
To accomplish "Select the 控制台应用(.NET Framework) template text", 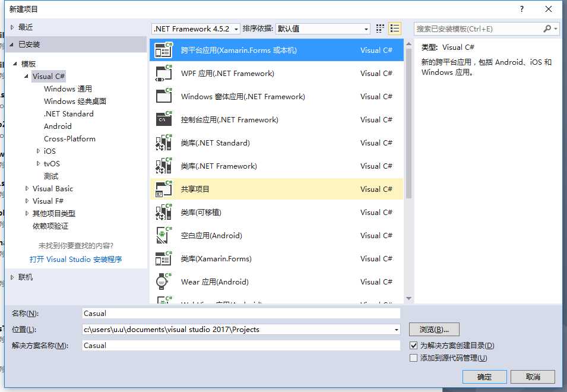I will (x=230, y=120).
